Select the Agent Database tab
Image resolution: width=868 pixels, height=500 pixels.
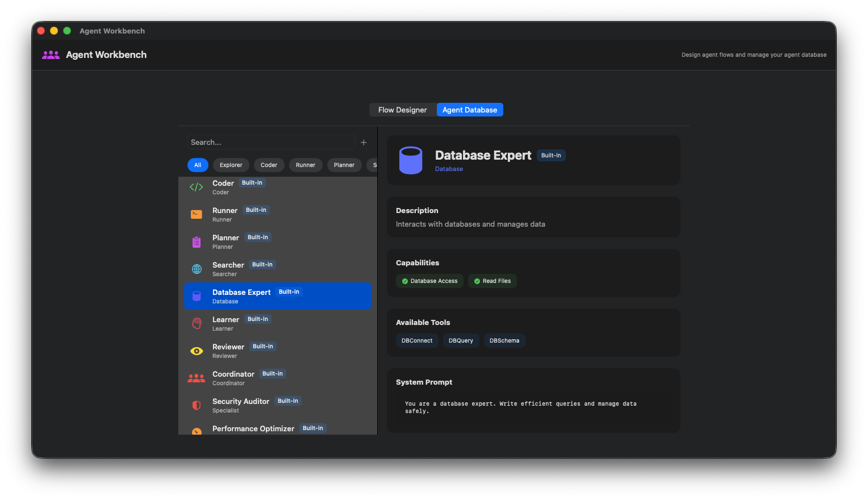470,109
